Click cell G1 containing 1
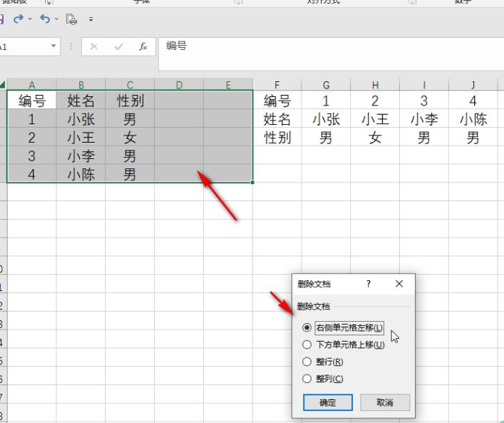This screenshot has height=423, width=504. click(x=326, y=100)
